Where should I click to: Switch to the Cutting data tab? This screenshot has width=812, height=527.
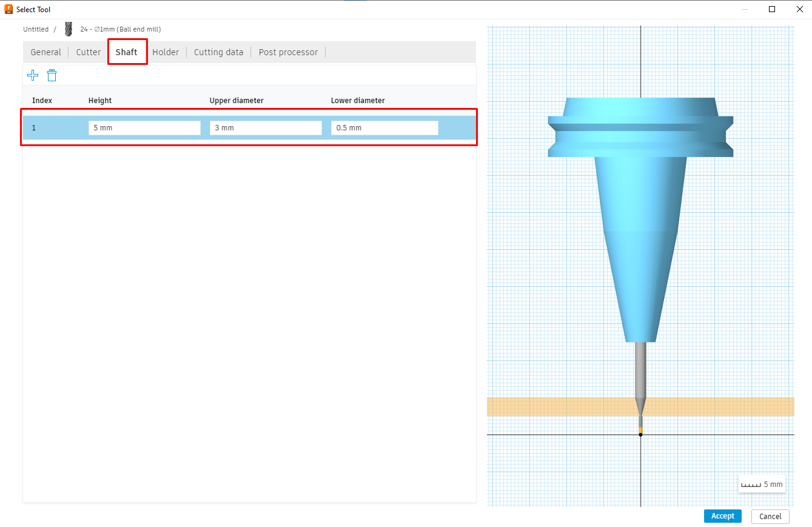click(x=218, y=52)
